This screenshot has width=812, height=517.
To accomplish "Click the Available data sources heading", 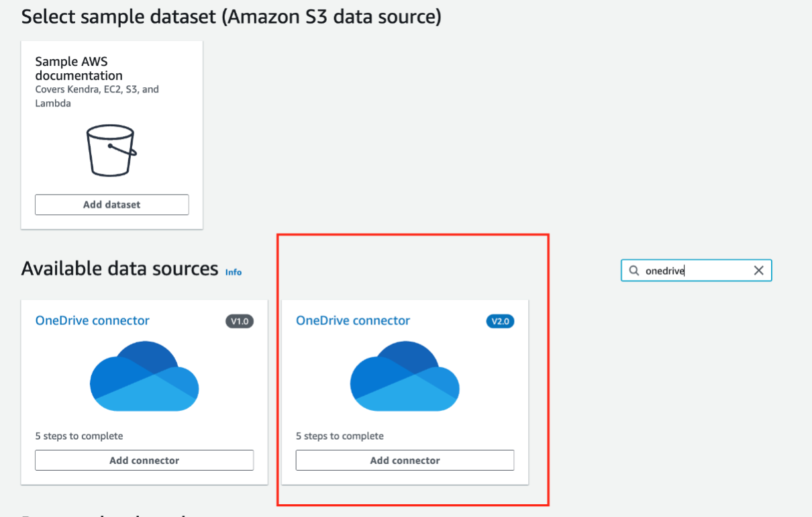I will tap(120, 269).
